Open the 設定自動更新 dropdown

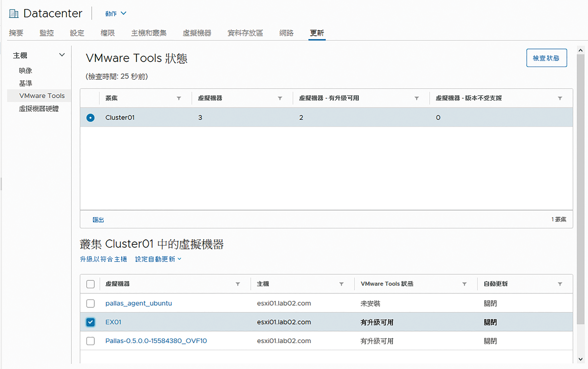click(158, 259)
